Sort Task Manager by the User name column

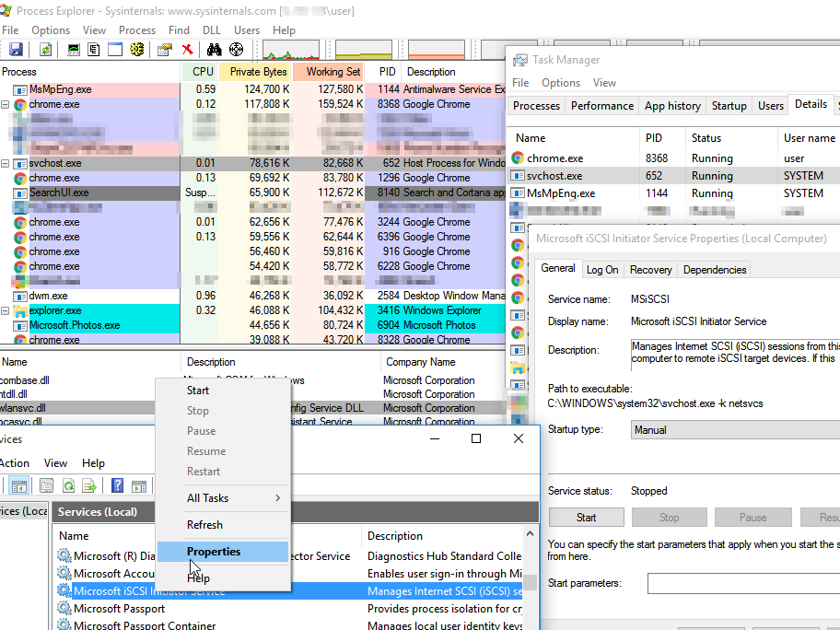point(809,138)
